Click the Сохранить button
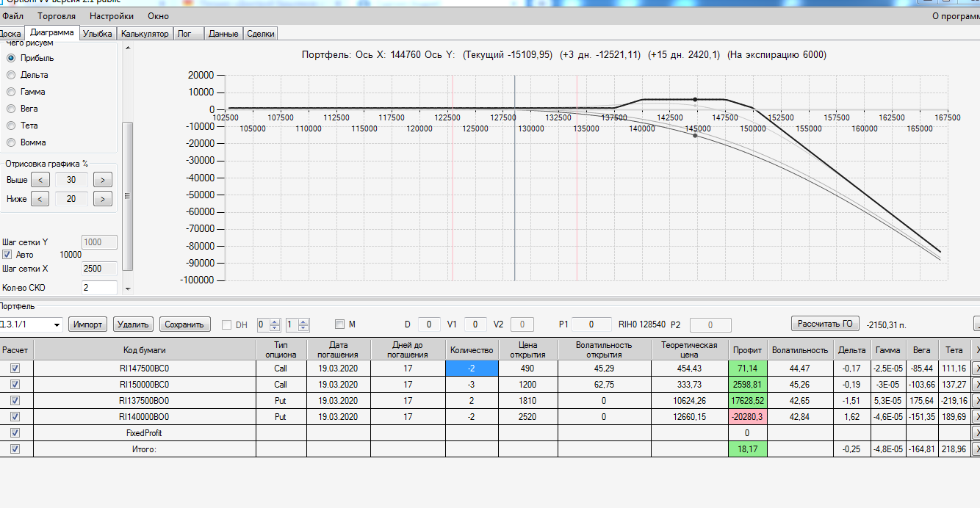 185,324
